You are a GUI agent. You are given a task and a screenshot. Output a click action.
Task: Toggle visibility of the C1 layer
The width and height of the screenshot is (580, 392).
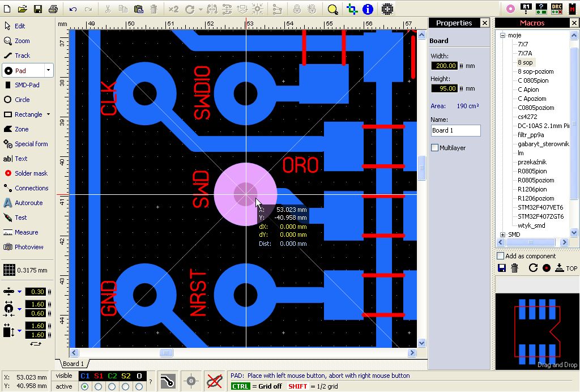tap(85, 376)
